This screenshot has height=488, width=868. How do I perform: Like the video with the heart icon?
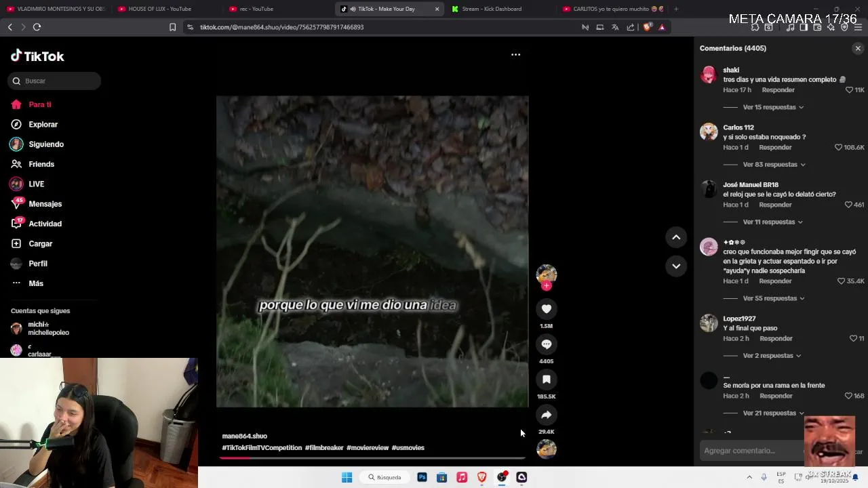click(546, 309)
